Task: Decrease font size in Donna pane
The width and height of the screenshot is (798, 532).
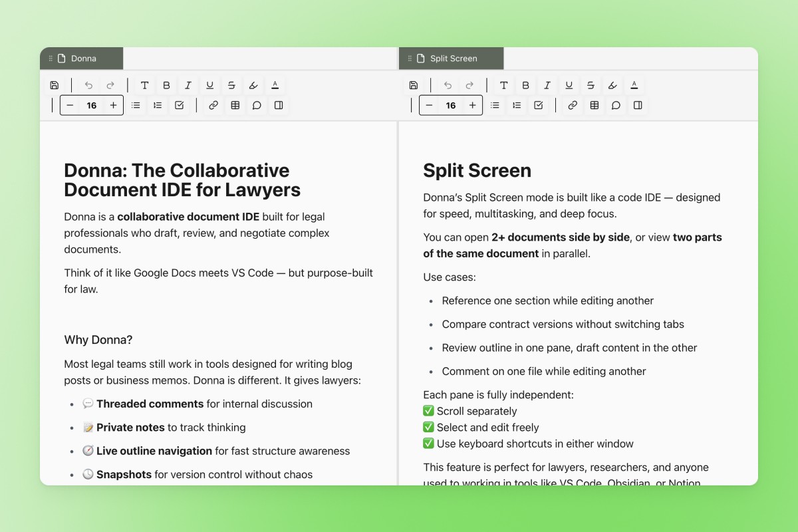Action: click(70, 105)
